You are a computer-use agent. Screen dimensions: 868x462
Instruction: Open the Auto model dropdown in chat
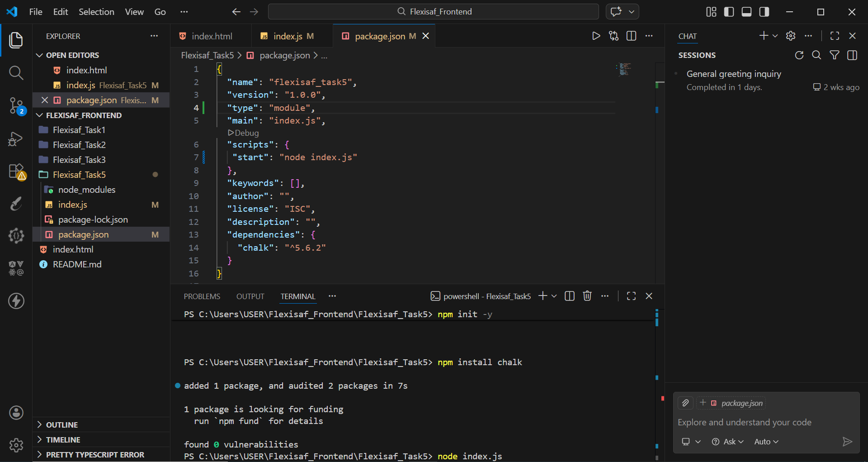[x=765, y=442]
